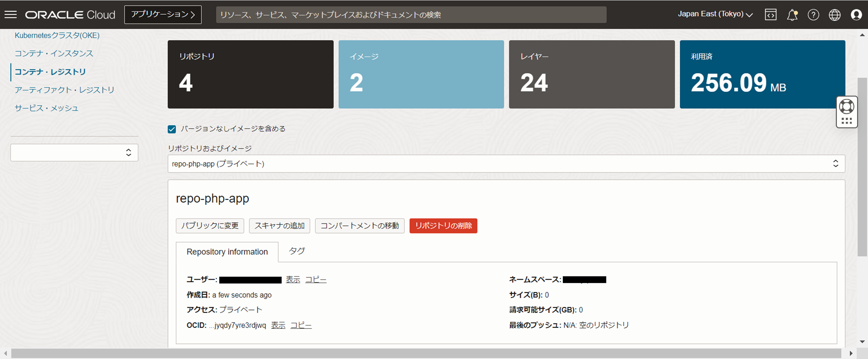The image size is (868, 359).
Task: Open the hamburger navigation menu
Action: (x=11, y=14)
